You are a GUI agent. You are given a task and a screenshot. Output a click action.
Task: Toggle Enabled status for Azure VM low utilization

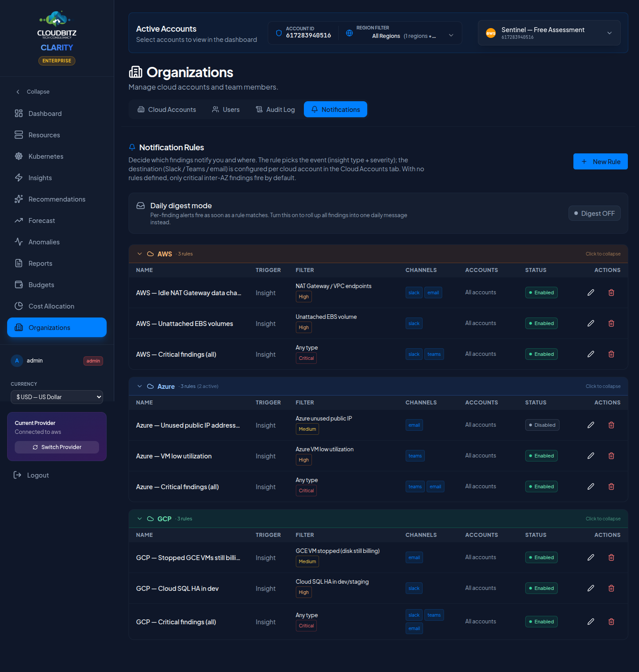541,456
